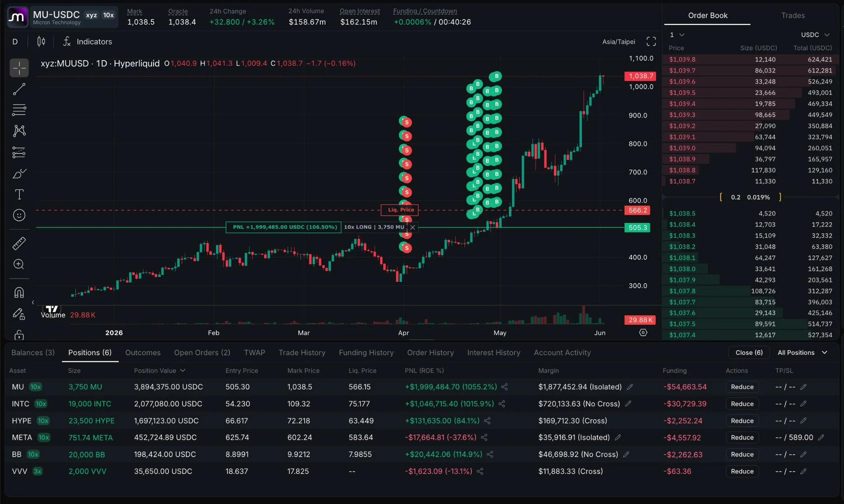This screenshot has width=844, height=504.
Task: Open the Interest History tab
Action: (493, 353)
